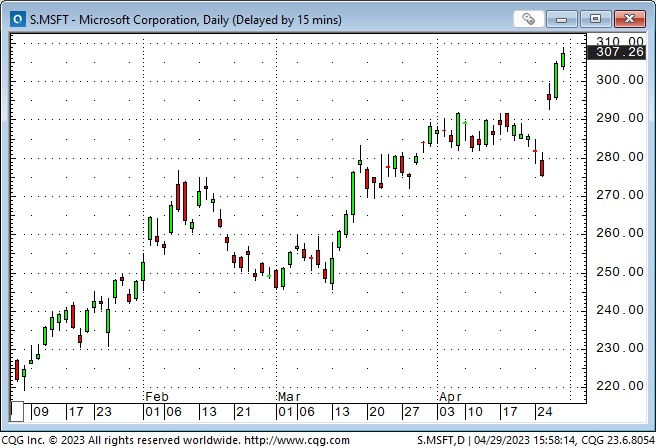
Task: Click the http://www.cqg.com footer link
Action: (297, 440)
